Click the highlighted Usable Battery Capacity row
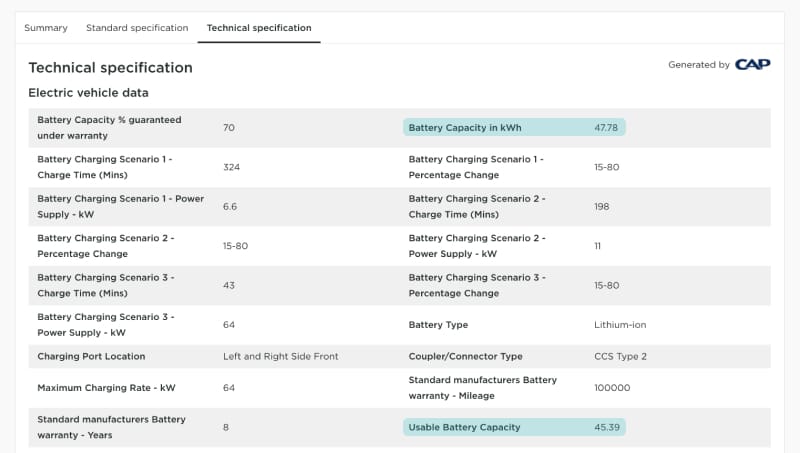The height and width of the screenshot is (453, 800). [514, 427]
